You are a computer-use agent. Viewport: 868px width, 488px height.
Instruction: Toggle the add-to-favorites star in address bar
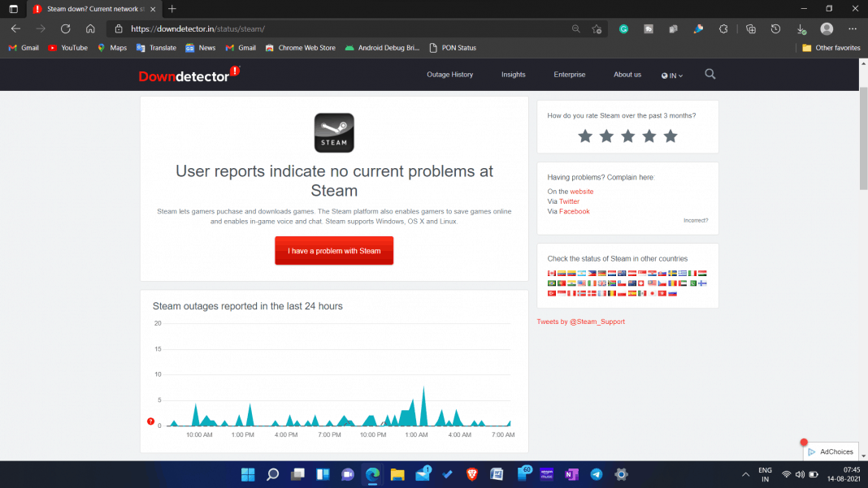597,28
